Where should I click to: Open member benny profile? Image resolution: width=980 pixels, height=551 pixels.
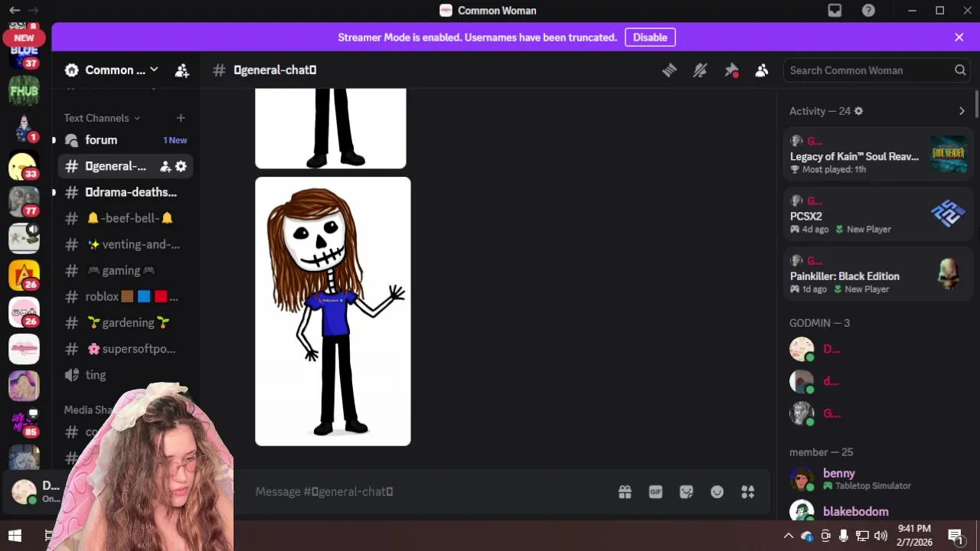coord(878,479)
